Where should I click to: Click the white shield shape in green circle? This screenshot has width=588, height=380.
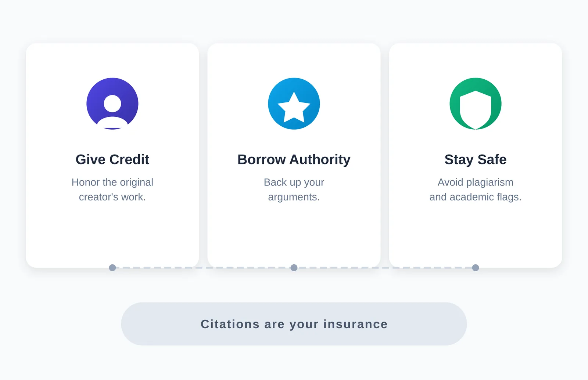476,110
